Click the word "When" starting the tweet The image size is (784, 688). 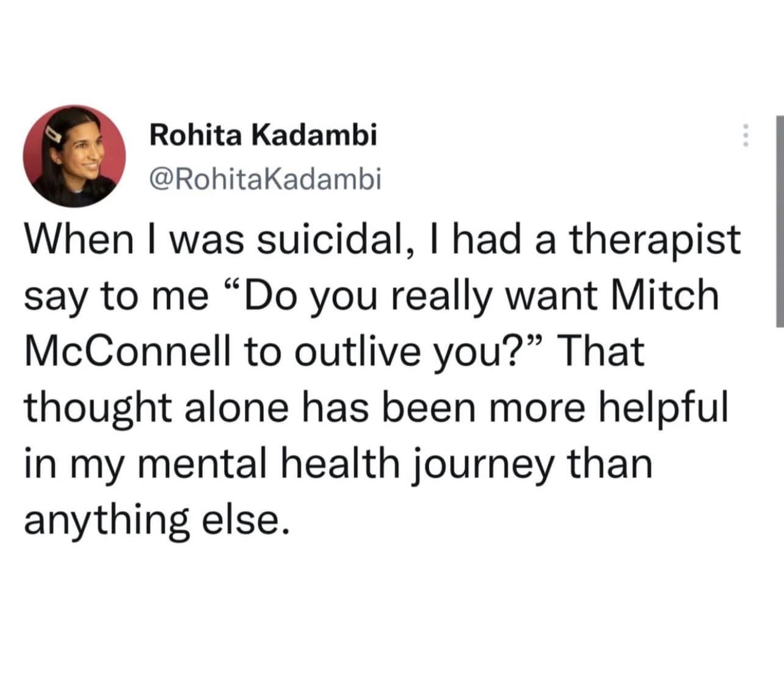pyautogui.click(x=75, y=240)
